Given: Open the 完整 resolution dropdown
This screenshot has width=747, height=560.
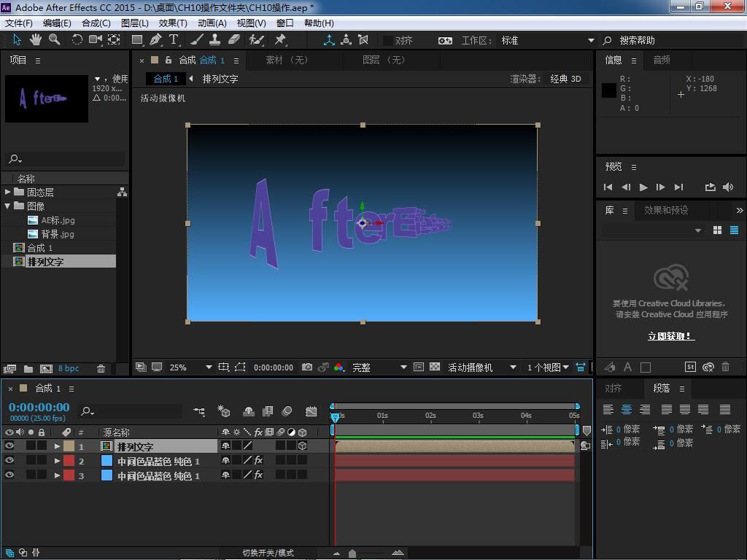Looking at the screenshot, I should coord(379,367).
